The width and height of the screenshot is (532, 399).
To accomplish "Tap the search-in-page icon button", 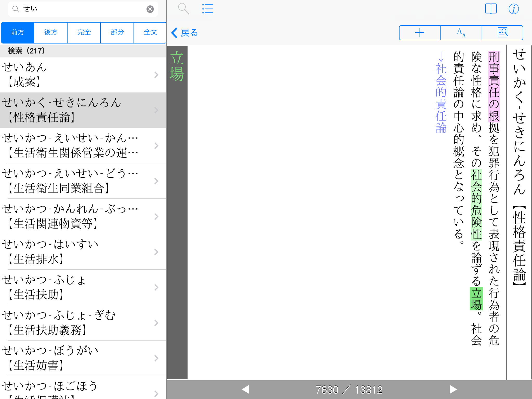I will [502, 33].
